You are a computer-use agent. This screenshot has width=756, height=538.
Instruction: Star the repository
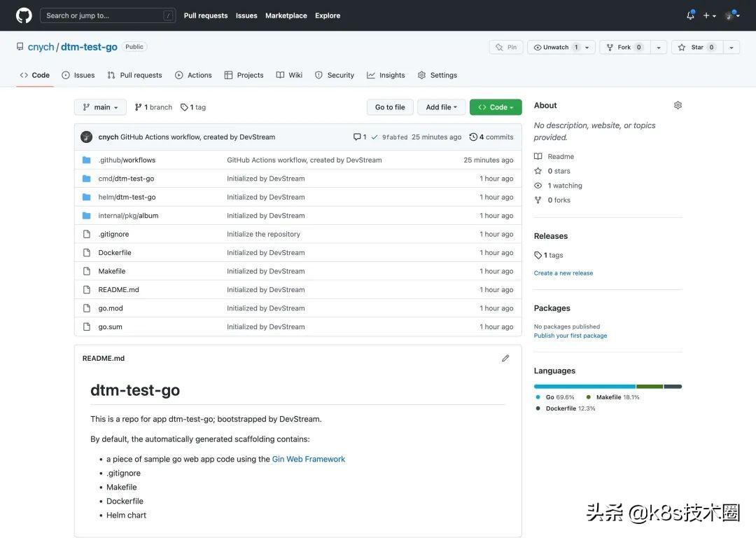697,48
